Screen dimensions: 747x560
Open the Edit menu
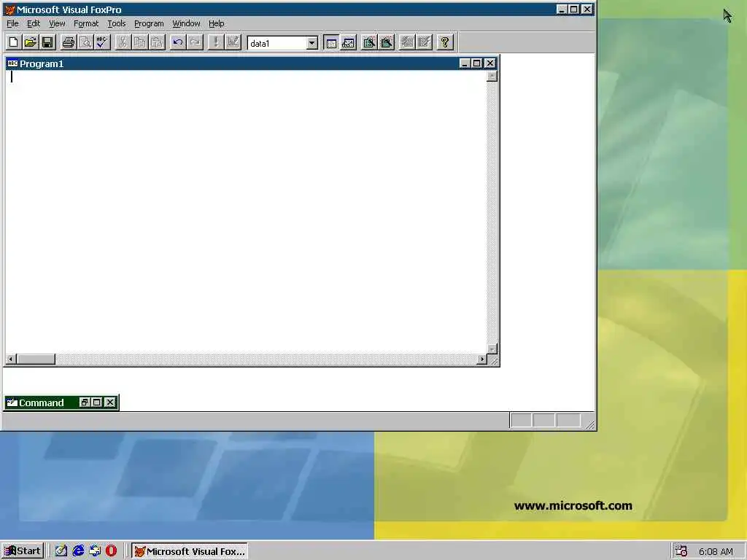34,23
